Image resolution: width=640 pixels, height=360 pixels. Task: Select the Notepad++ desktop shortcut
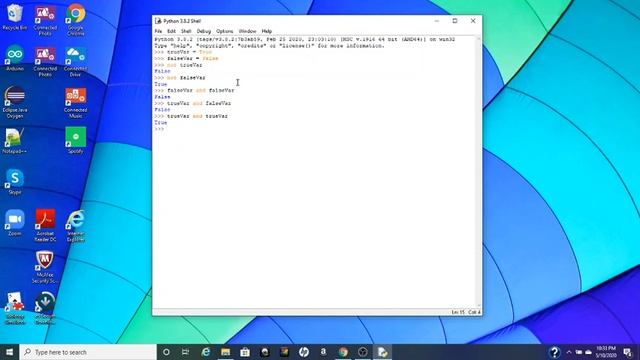(x=15, y=141)
